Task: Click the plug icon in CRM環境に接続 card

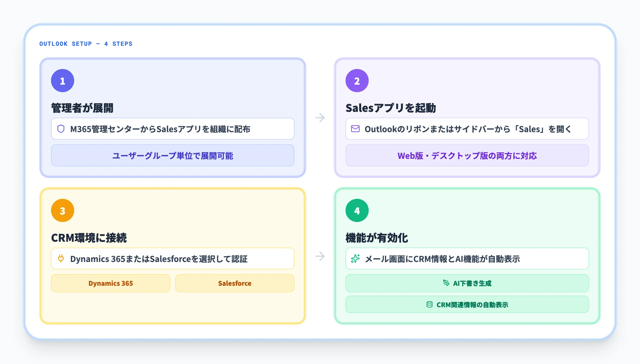Action: 61,259
